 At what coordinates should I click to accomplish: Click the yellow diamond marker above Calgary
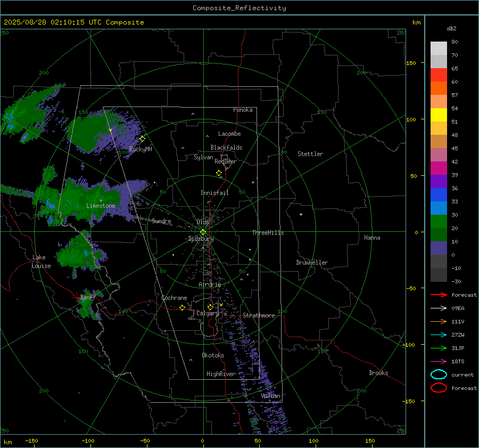210,307
